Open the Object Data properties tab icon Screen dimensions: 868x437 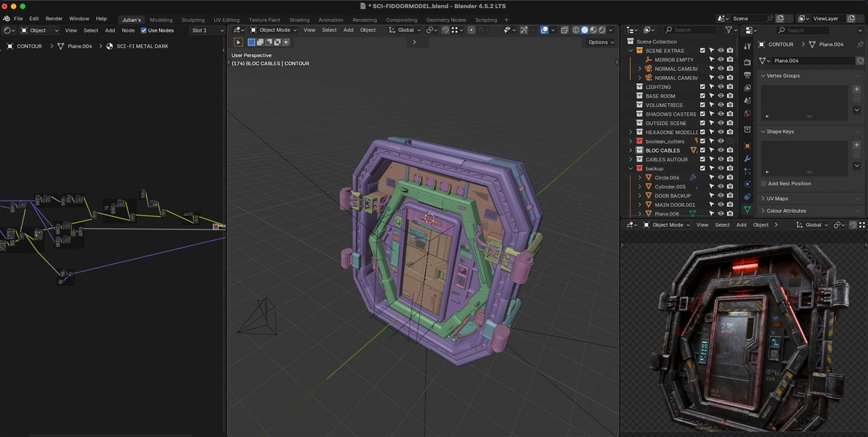click(747, 209)
